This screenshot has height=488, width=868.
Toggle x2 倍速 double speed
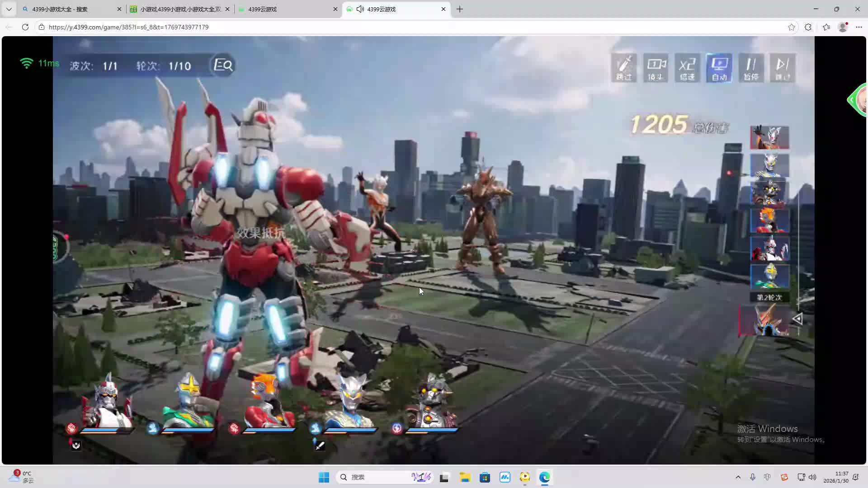tap(687, 68)
